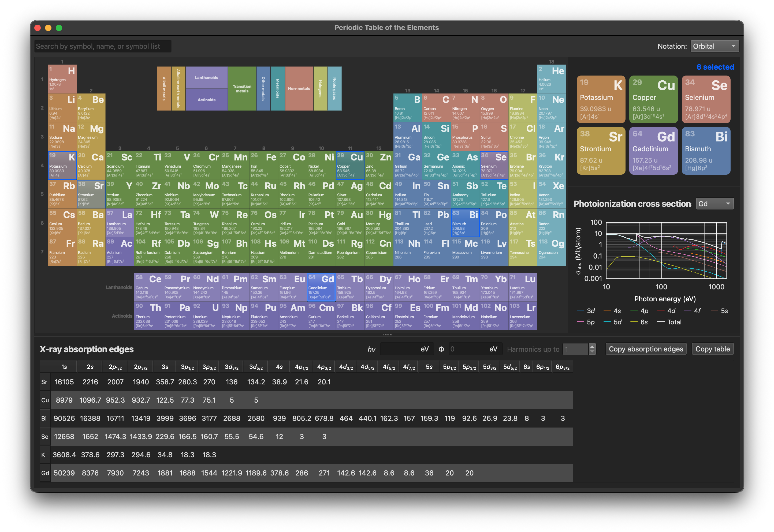The height and width of the screenshot is (532, 774).
Task: Click the Transition metals legend swatch
Action: 242,89
